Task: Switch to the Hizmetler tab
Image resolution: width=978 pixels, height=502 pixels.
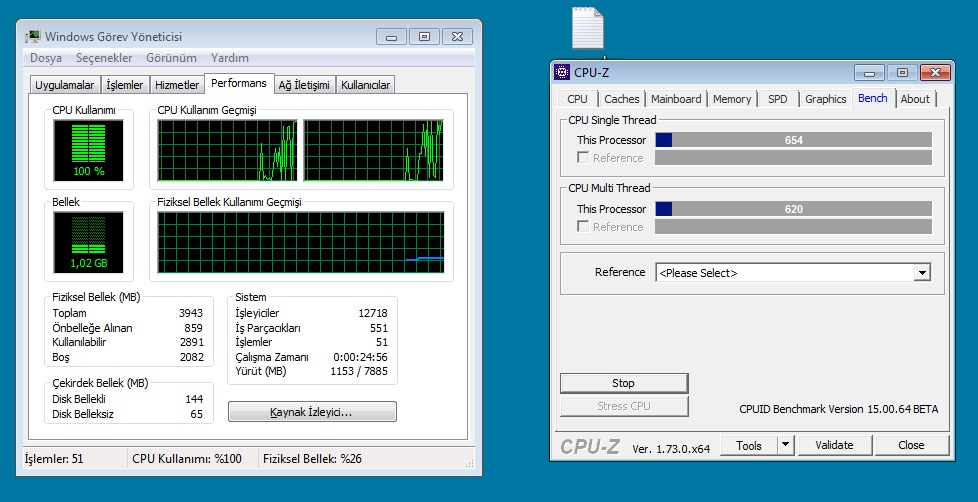Action: (x=177, y=85)
